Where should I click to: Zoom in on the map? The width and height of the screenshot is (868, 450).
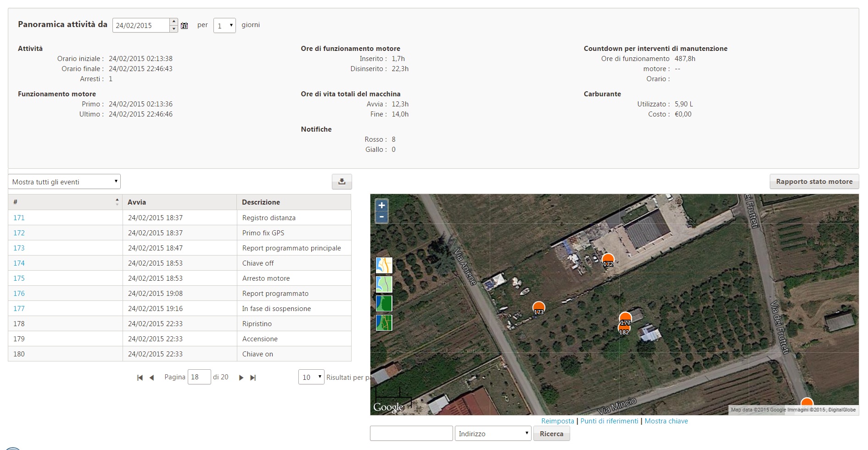point(381,206)
